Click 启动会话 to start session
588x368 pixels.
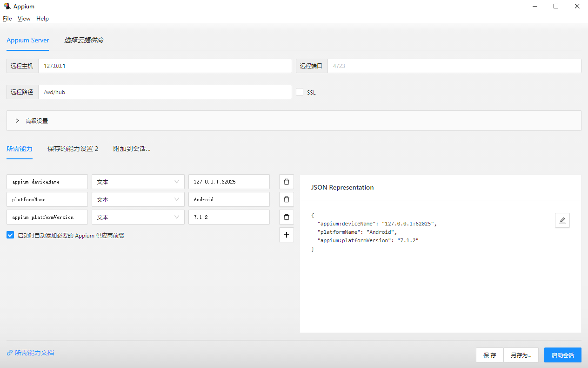pos(563,355)
